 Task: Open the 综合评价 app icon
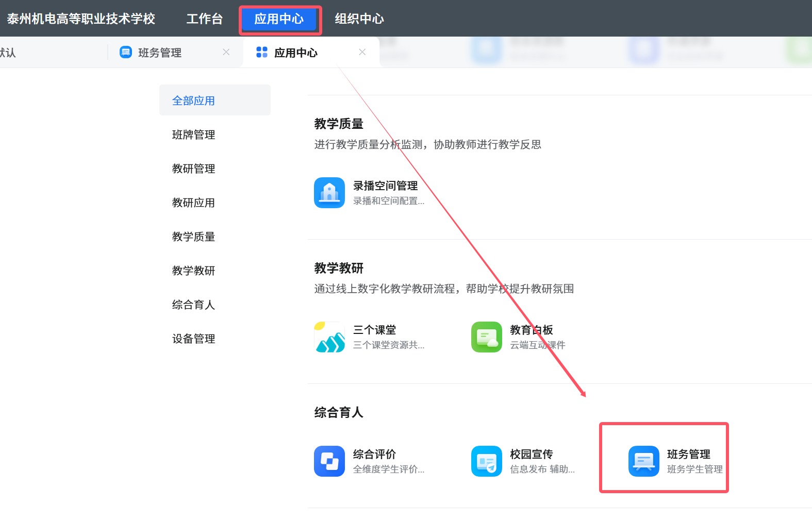pyautogui.click(x=329, y=461)
